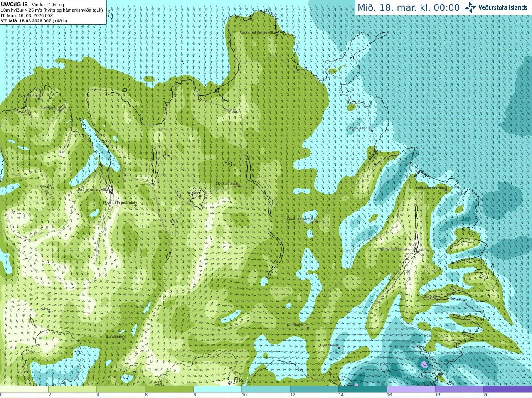Click the Sandvíkurheiði station marker
The height and width of the screenshot is (398, 532).
coord(372,131)
